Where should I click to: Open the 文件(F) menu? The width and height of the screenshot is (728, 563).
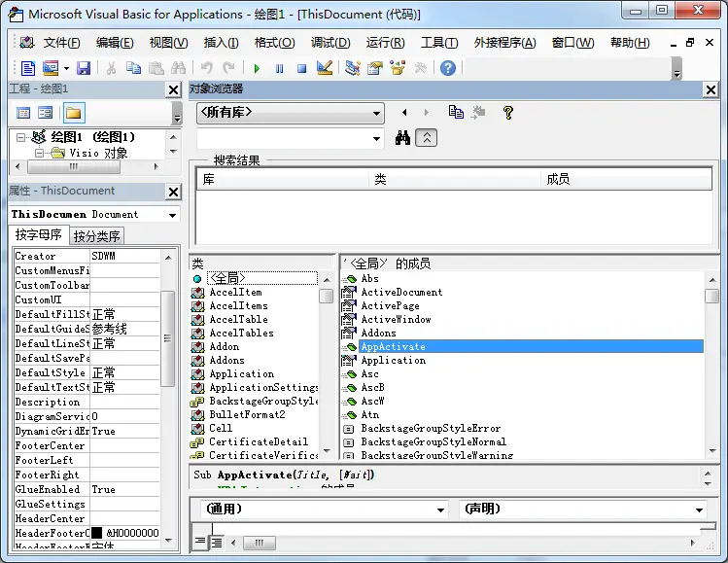coord(61,43)
